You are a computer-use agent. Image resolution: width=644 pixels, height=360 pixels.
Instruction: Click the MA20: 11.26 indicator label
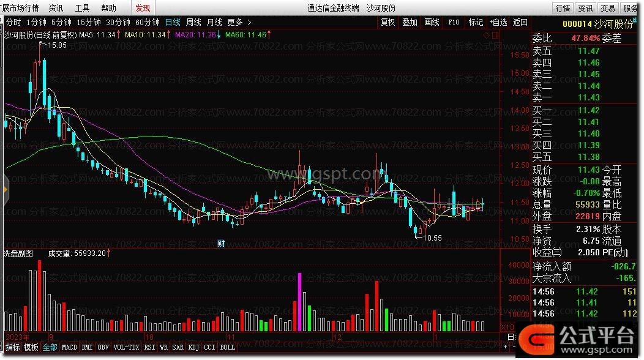pos(195,35)
